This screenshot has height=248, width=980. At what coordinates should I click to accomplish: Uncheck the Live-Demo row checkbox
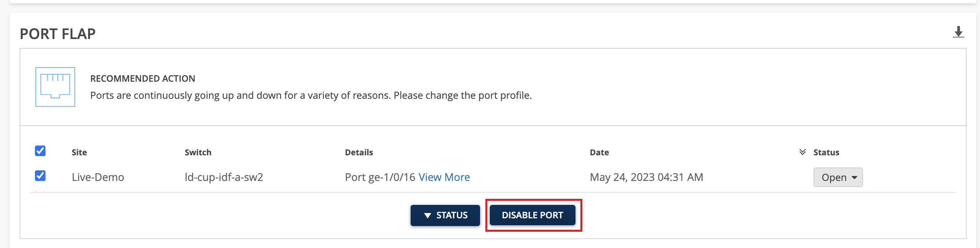[x=40, y=176]
